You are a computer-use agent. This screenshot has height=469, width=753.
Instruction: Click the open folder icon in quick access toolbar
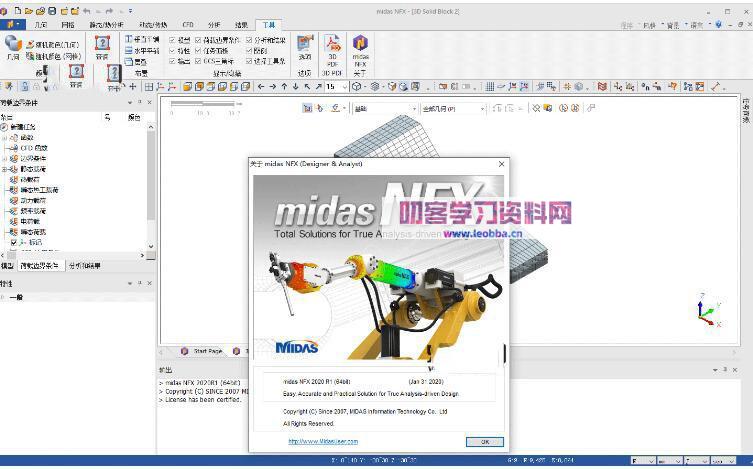click(x=29, y=11)
